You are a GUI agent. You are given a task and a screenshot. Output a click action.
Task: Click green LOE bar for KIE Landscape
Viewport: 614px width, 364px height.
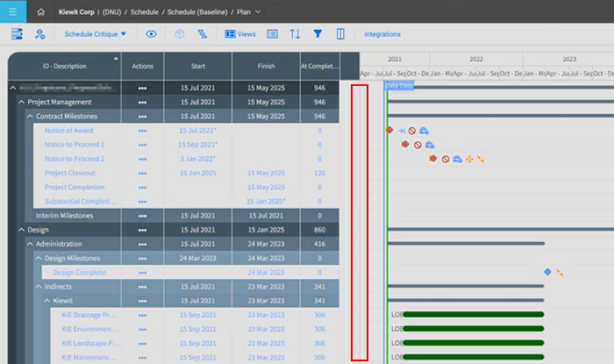pyautogui.click(x=473, y=343)
